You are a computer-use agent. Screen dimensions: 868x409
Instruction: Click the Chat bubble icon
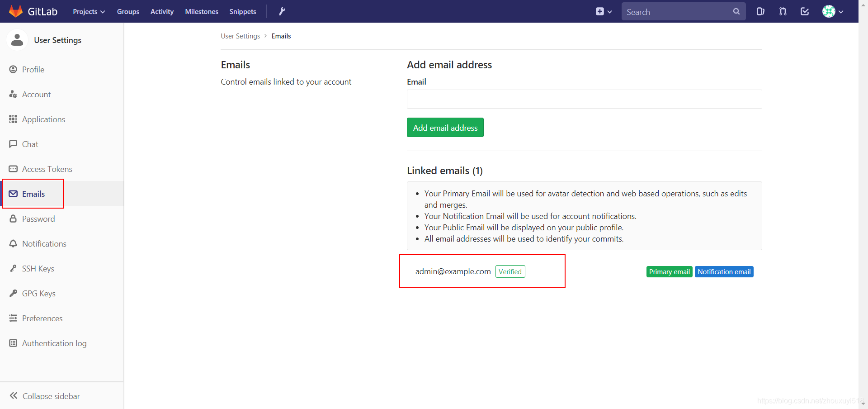click(x=13, y=144)
